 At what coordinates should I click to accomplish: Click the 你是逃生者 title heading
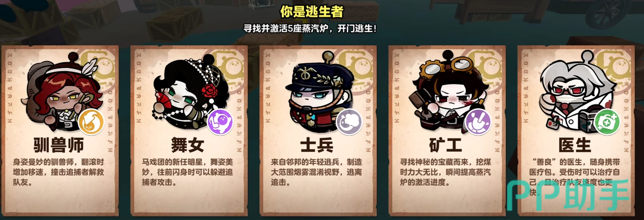tap(311, 12)
